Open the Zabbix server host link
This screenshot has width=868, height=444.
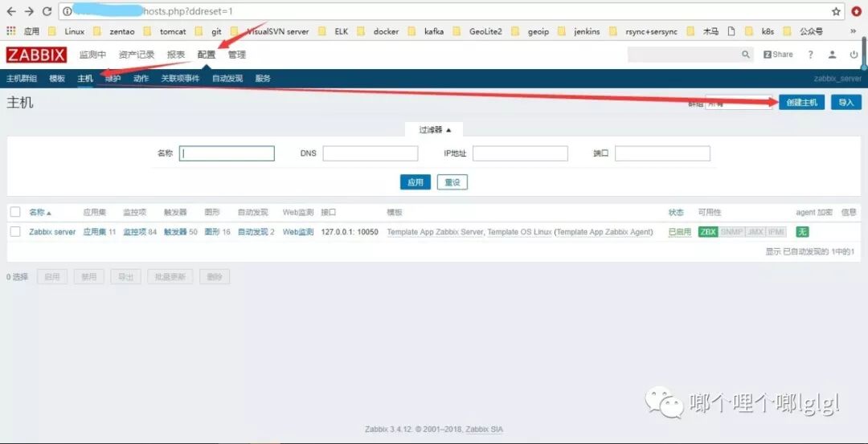[52, 232]
